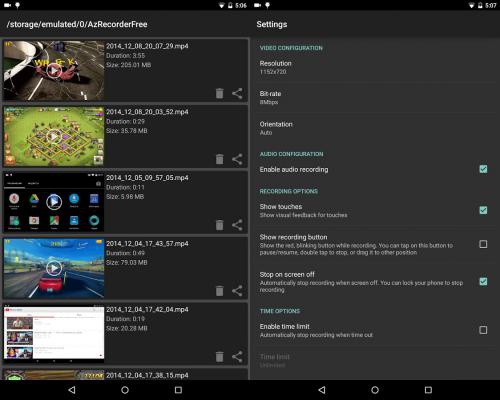This screenshot has width=500, height=400.
Task: Click the Wi-Fi icon in right status bar
Action: tap(471, 5)
